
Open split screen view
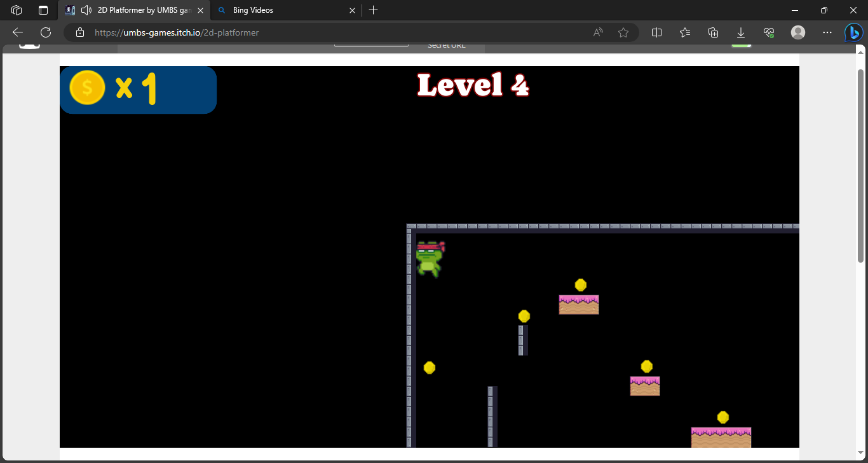coord(657,32)
